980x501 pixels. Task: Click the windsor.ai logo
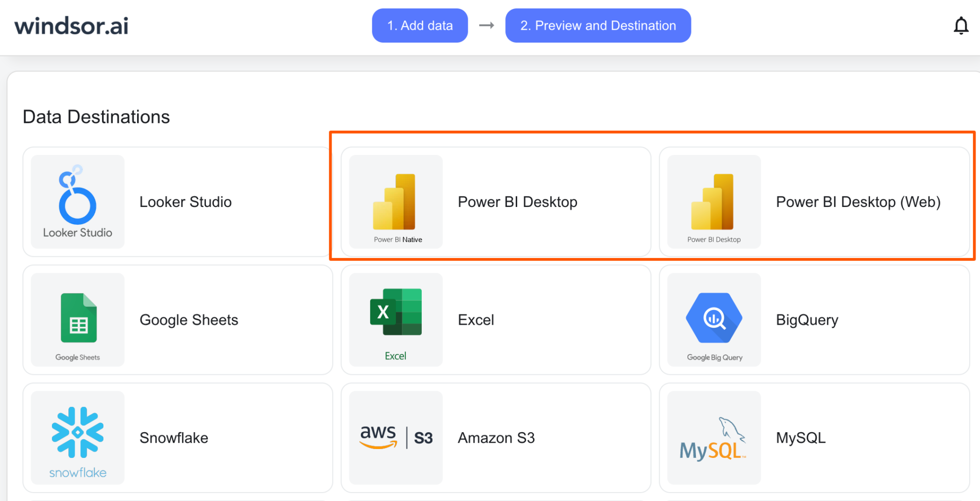click(x=71, y=26)
